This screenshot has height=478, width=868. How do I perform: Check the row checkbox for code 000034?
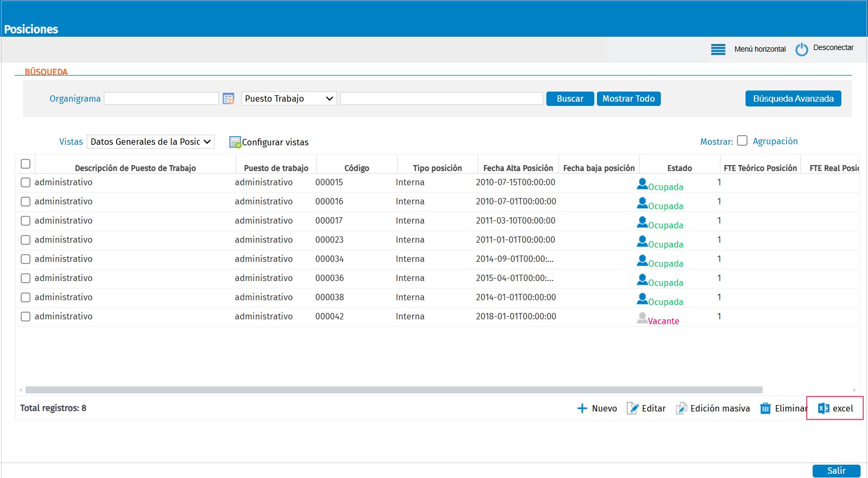click(x=26, y=259)
